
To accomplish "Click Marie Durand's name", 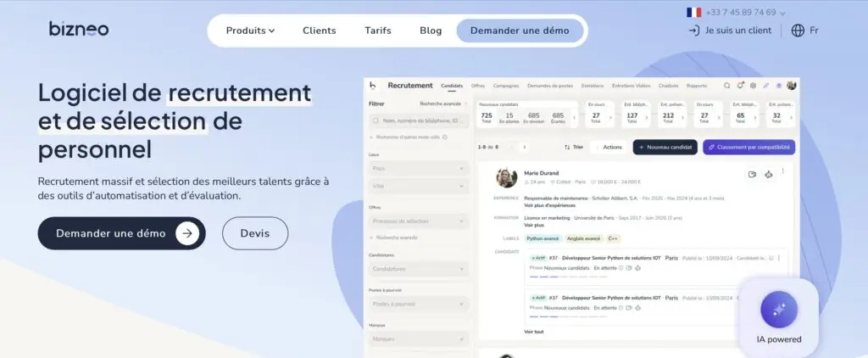I will click(542, 173).
